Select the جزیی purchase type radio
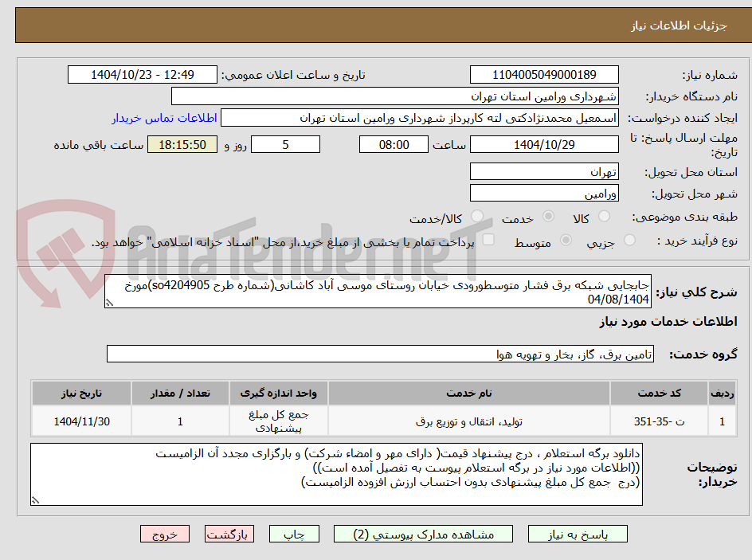The width and height of the screenshot is (752, 560). coord(629,241)
